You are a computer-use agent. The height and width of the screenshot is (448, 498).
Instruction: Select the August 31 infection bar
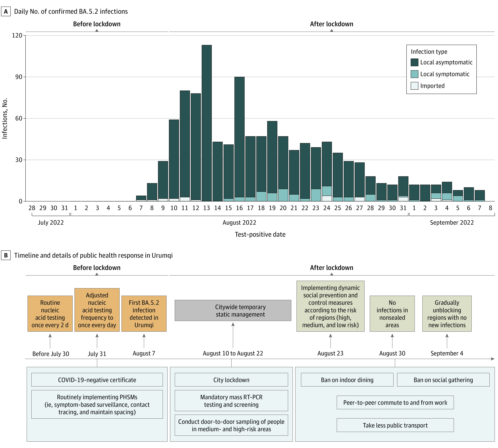pyautogui.click(x=403, y=189)
